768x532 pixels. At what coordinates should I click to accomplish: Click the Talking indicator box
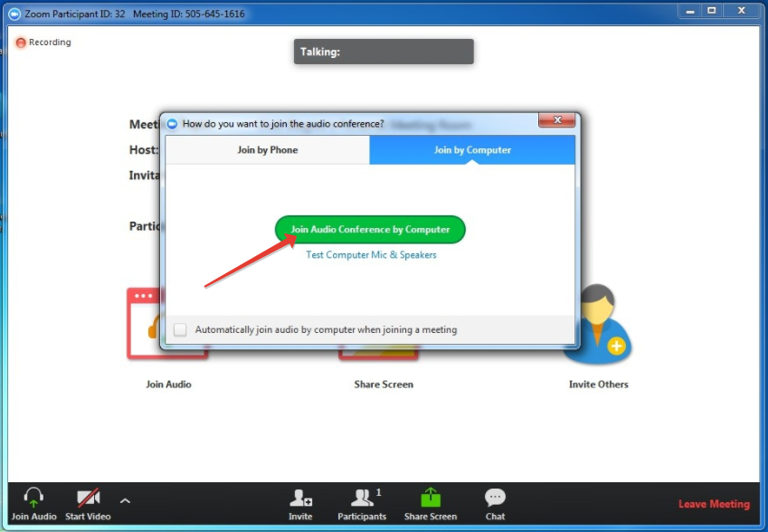point(384,52)
